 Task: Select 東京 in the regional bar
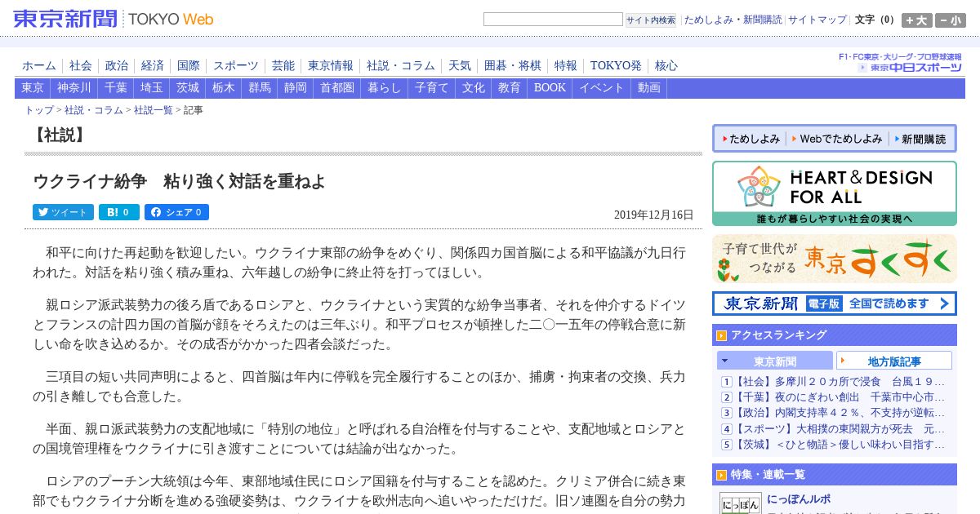click(33, 88)
